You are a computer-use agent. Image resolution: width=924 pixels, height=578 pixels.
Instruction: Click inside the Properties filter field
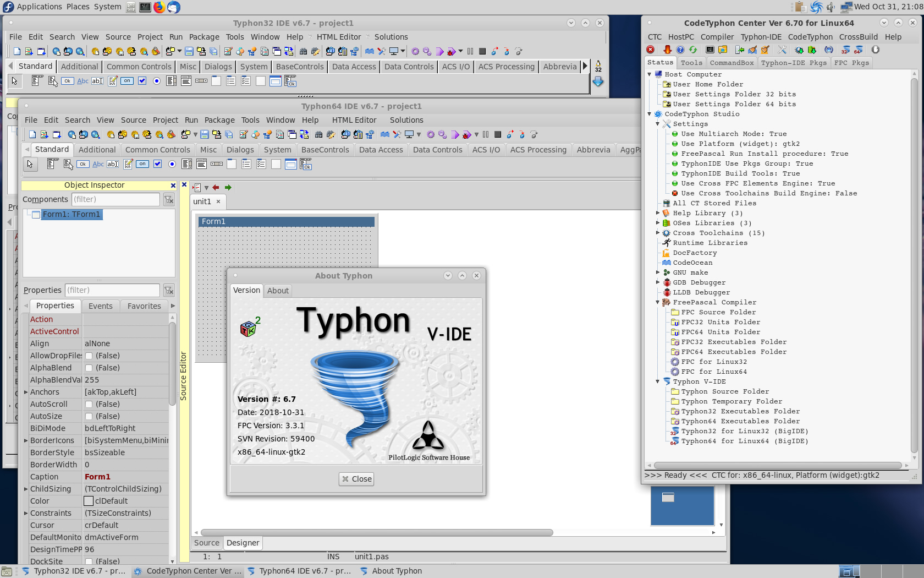[112, 290]
